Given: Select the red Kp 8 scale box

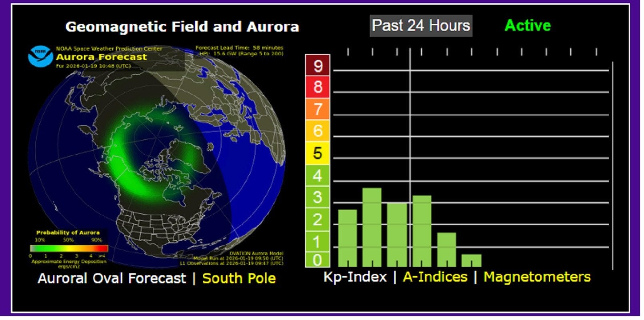Looking at the screenshot, I should pos(317,87).
